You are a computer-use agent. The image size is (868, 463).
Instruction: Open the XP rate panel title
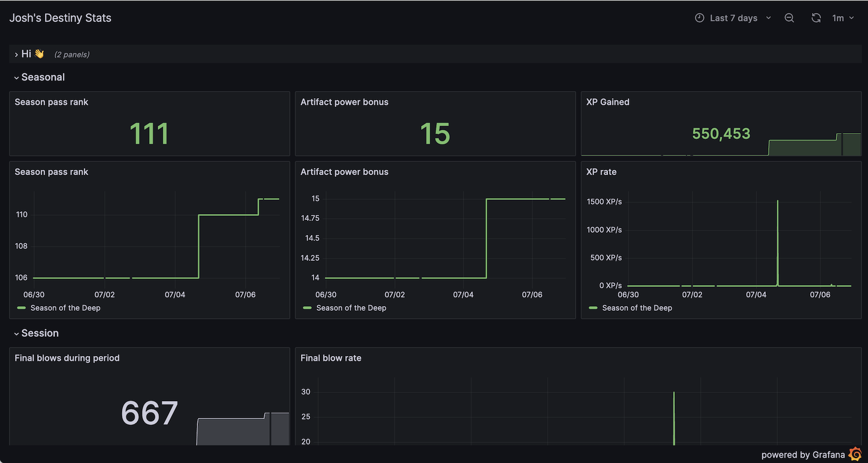pos(601,172)
